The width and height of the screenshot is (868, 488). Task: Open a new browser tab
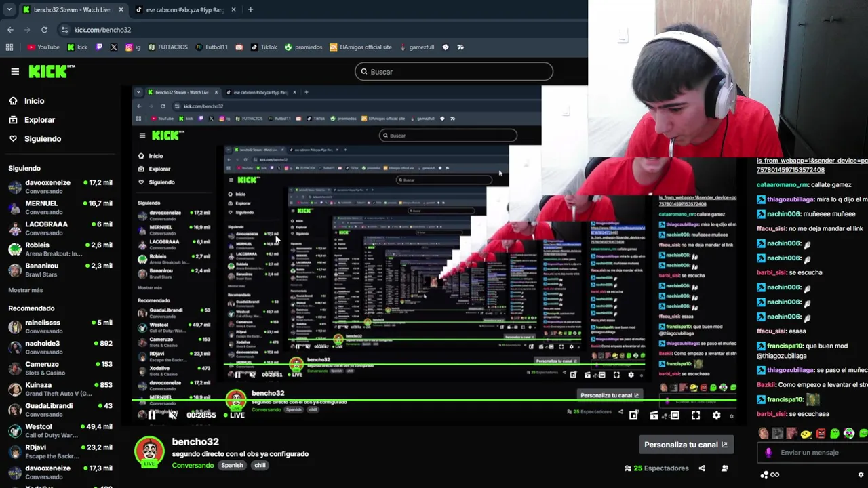click(250, 9)
